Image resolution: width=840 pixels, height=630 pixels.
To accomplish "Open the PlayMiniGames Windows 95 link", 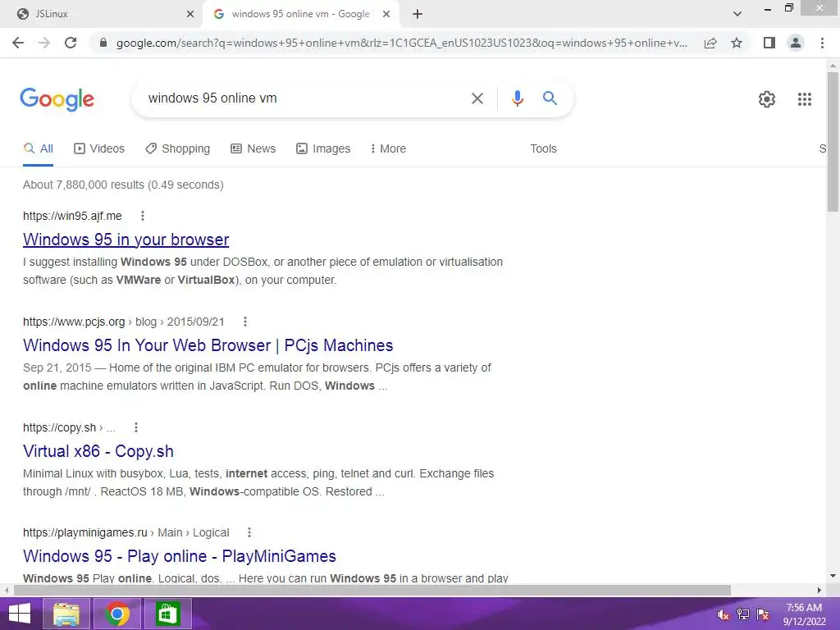I will (x=180, y=556).
